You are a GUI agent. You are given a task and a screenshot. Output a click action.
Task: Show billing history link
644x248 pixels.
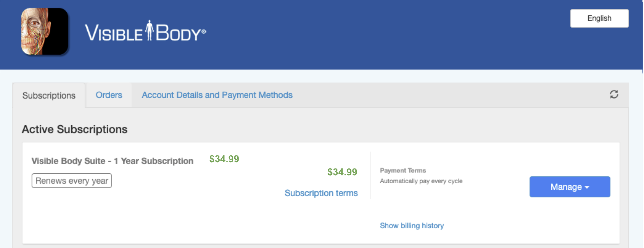click(x=412, y=226)
